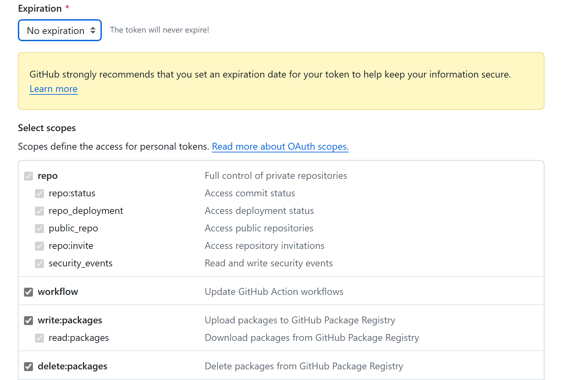Click the public_repo scope label

(x=73, y=228)
